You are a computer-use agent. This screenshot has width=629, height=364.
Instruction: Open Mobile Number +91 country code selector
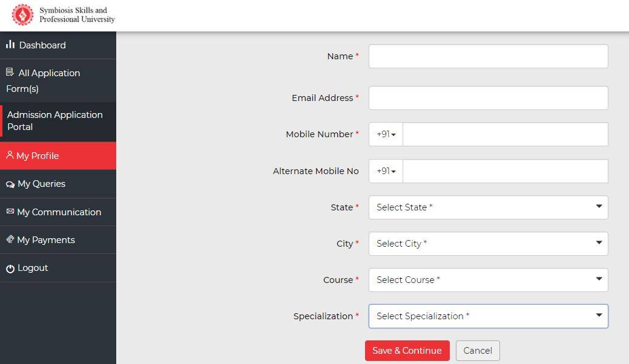click(x=386, y=134)
